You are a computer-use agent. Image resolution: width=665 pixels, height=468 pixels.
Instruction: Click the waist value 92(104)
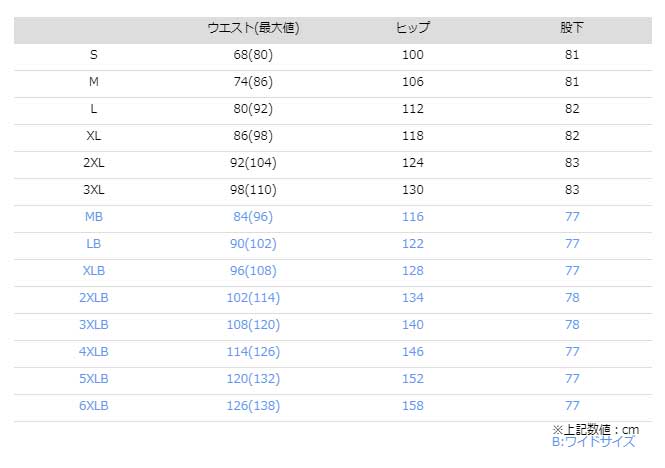[253, 163]
